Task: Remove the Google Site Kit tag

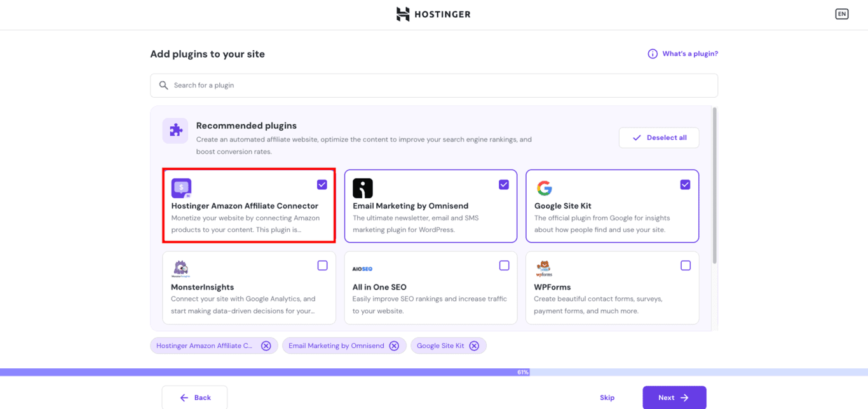Action: tap(474, 345)
